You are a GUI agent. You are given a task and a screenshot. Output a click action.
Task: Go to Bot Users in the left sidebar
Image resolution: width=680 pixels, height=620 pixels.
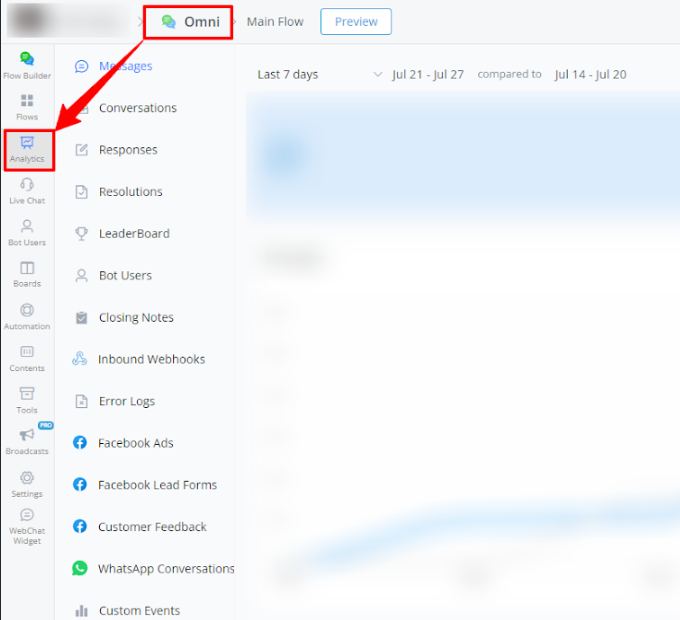tap(27, 232)
